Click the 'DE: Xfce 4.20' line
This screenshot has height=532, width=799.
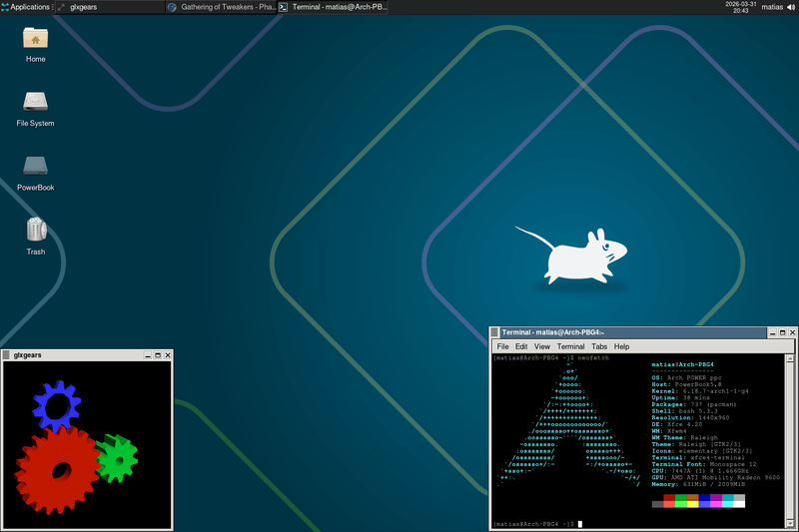[677, 424]
